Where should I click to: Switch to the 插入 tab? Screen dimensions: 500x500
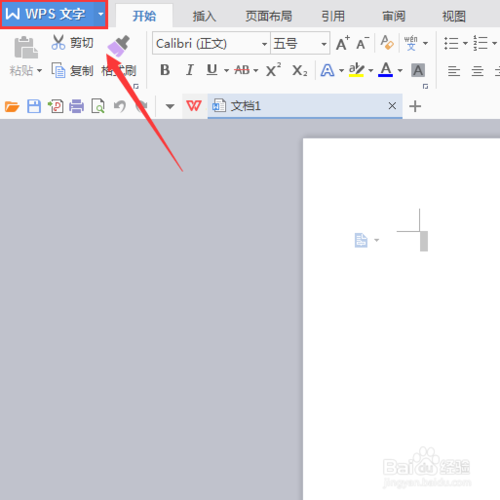pos(204,16)
